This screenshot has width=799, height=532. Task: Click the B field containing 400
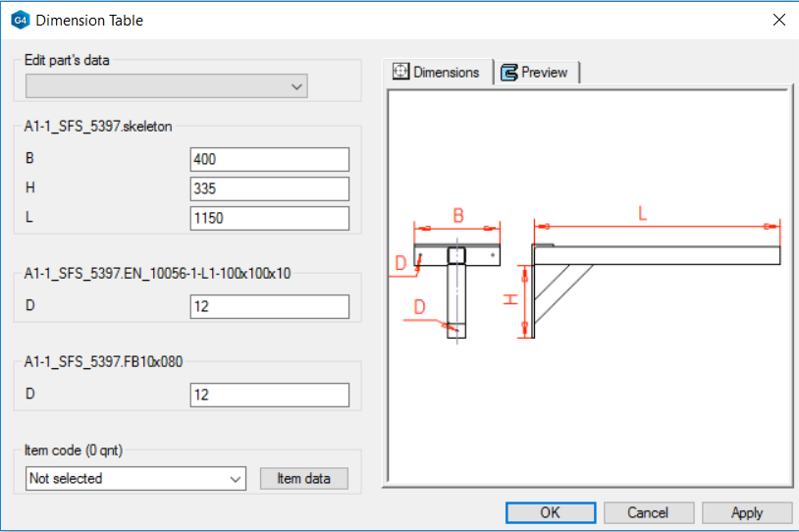pyautogui.click(x=269, y=159)
